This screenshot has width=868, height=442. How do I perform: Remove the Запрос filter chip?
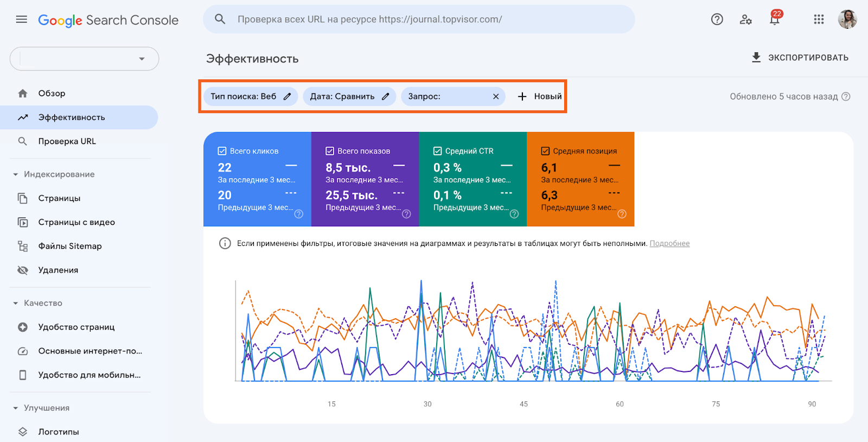click(x=495, y=97)
